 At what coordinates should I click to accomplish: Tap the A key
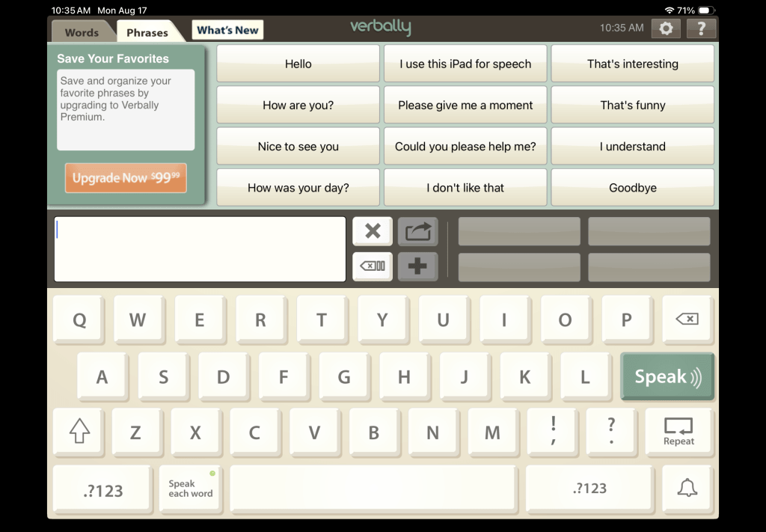coord(102,376)
